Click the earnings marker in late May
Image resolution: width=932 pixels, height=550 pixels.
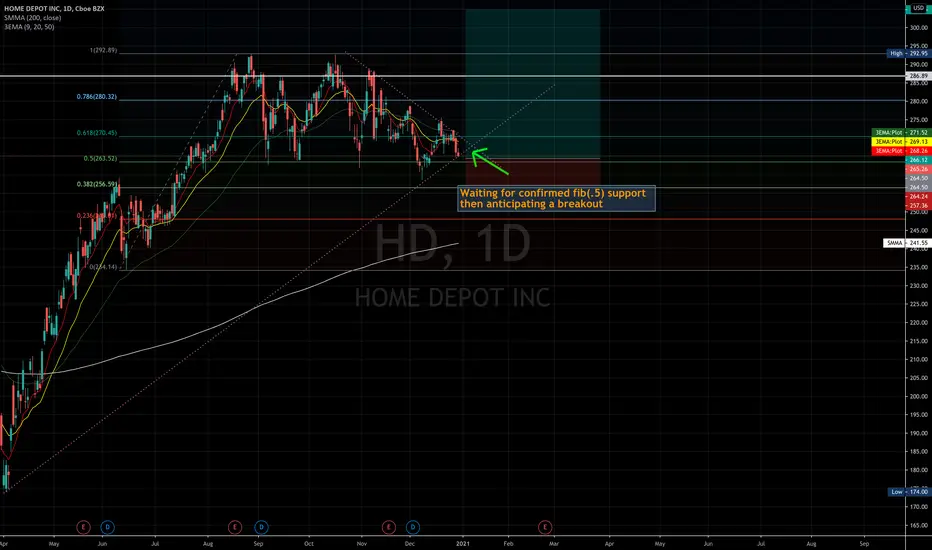83,527
